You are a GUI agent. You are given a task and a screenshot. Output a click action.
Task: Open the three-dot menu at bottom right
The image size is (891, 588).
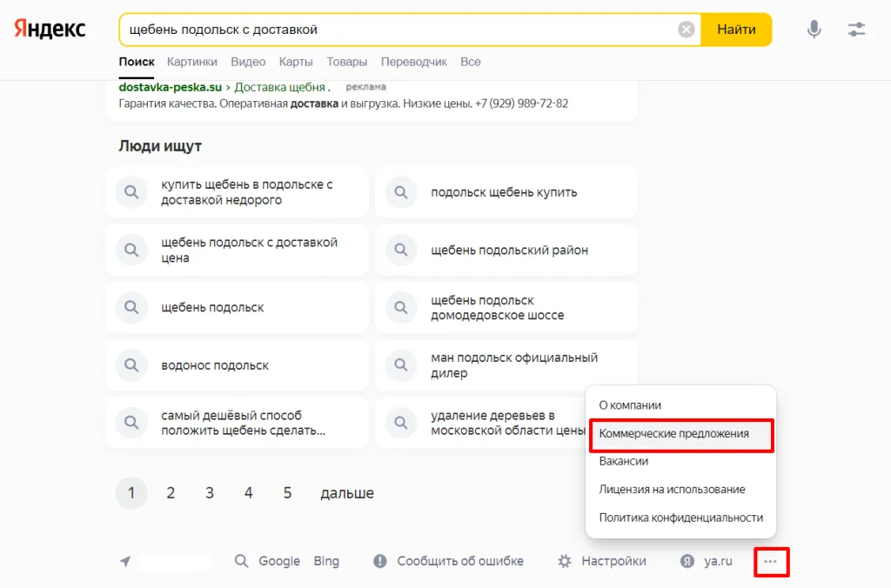click(771, 562)
